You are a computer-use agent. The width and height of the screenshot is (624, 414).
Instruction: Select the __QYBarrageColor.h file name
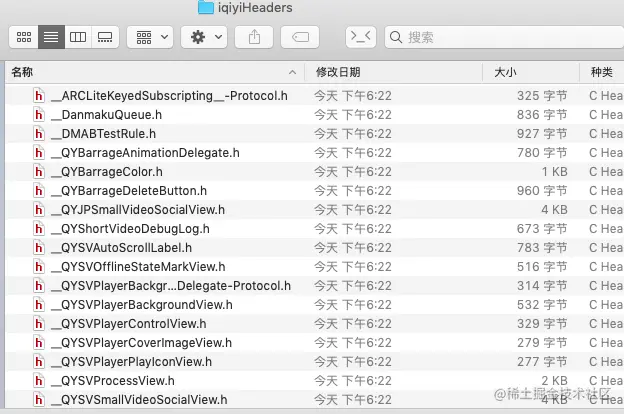(x=107, y=172)
